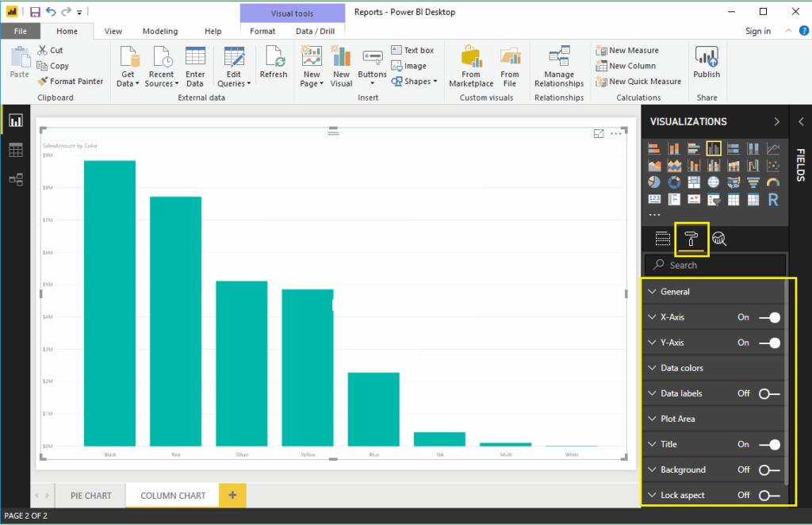
Task: Click the Sign in link
Action: click(x=757, y=31)
